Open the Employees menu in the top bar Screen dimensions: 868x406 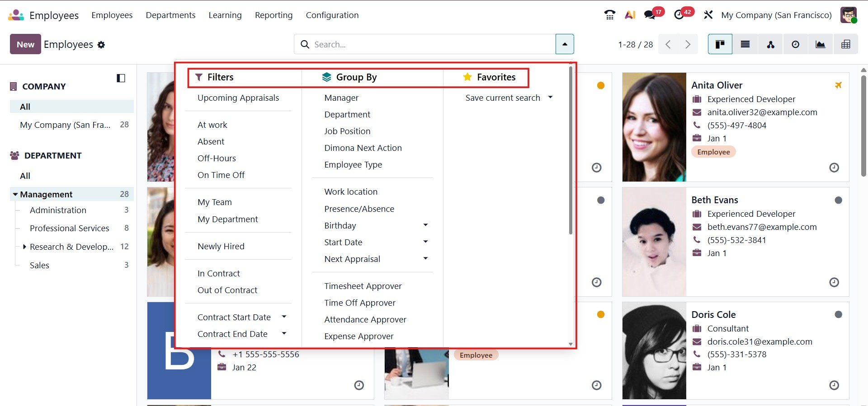pyautogui.click(x=112, y=15)
